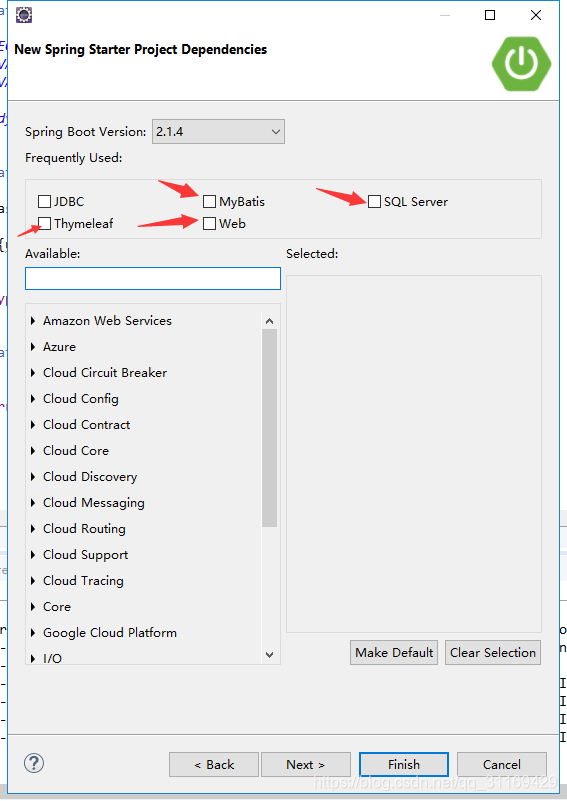Expand the Cloud Messaging node
Image resolution: width=567 pixels, height=801 pixels.
33,503
